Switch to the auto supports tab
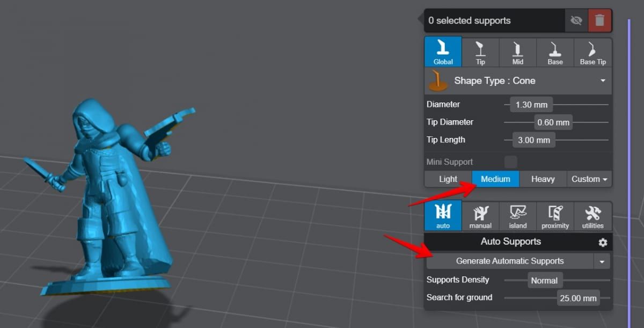The width and height of the screenshot is (644, 328). [443, 215]
